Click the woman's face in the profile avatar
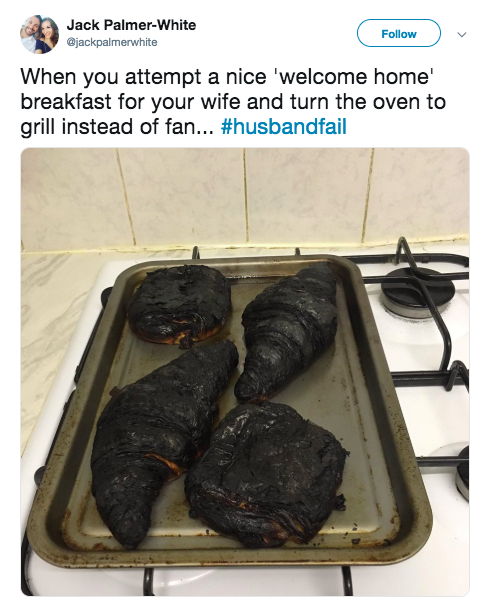488x603 pixels. [49, 33]
